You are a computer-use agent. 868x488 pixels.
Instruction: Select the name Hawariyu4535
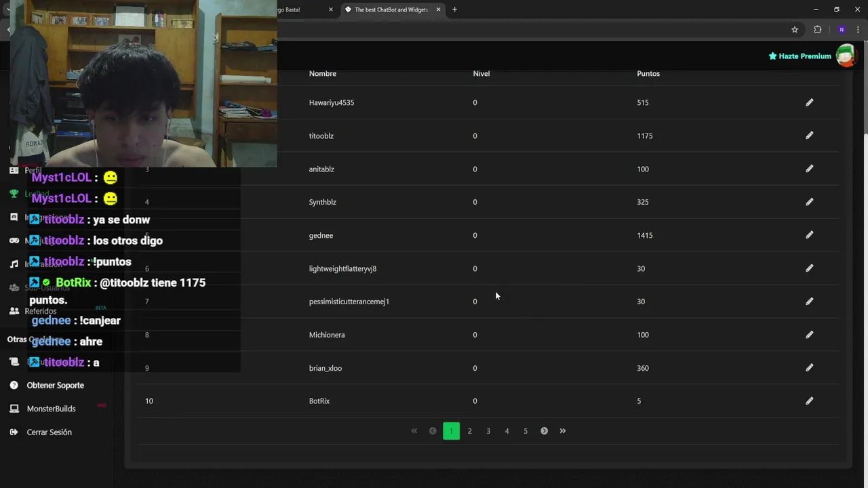point(332,102)
